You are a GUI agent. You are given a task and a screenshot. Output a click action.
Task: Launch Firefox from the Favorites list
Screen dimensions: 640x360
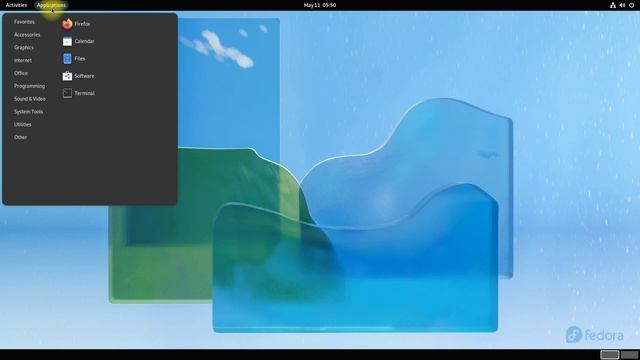tap(67, 24)
